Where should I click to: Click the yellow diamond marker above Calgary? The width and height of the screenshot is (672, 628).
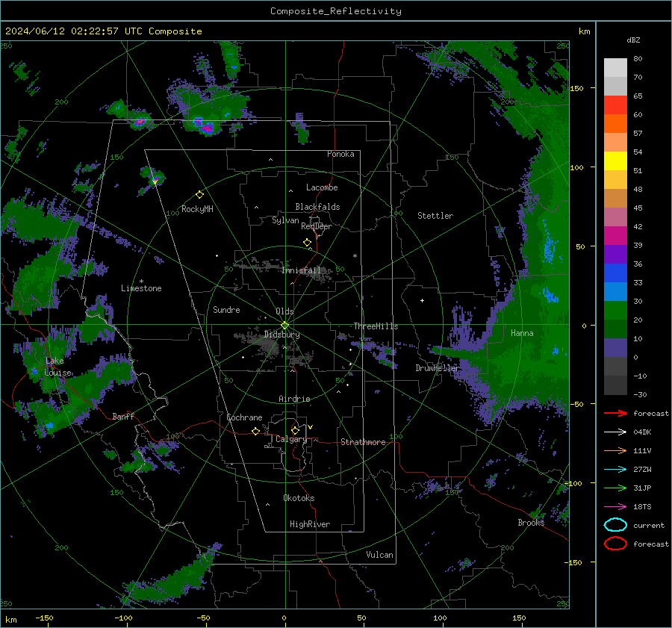[x=295, y=430]
